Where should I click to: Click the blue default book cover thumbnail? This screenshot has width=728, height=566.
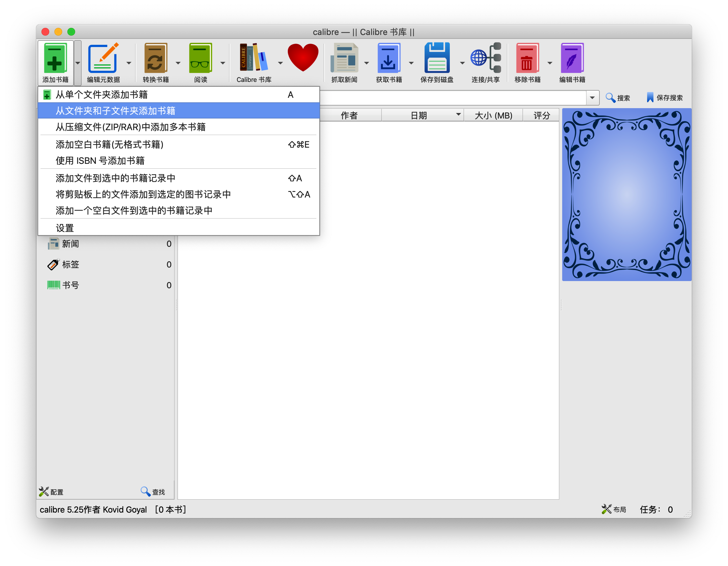point(627,194)
